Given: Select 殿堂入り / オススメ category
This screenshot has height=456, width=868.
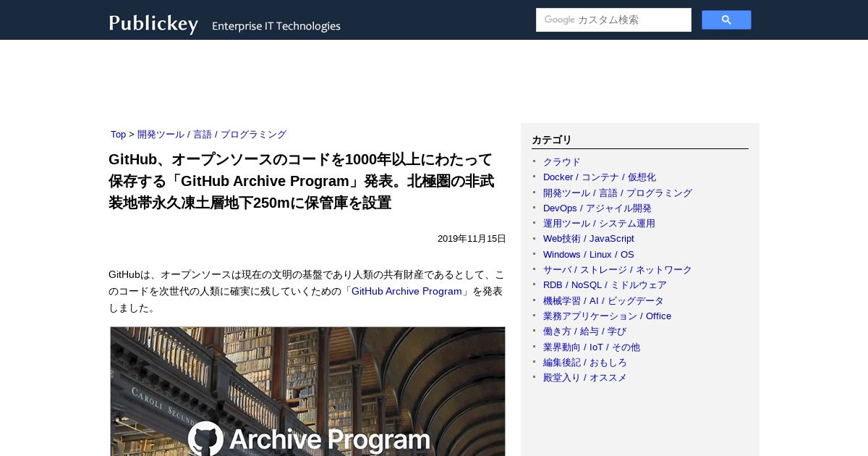Looking at the screenshot, I should [585, 377].
